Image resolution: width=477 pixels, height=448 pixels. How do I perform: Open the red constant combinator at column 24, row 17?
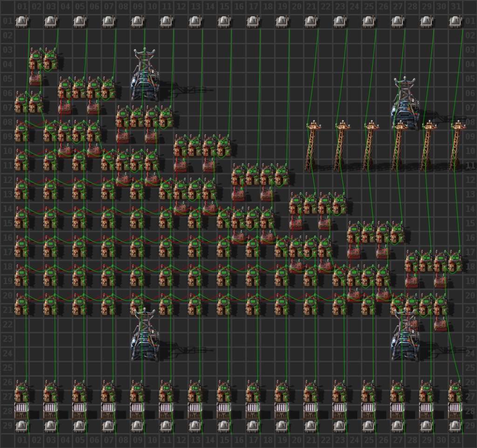click(353, 252)
